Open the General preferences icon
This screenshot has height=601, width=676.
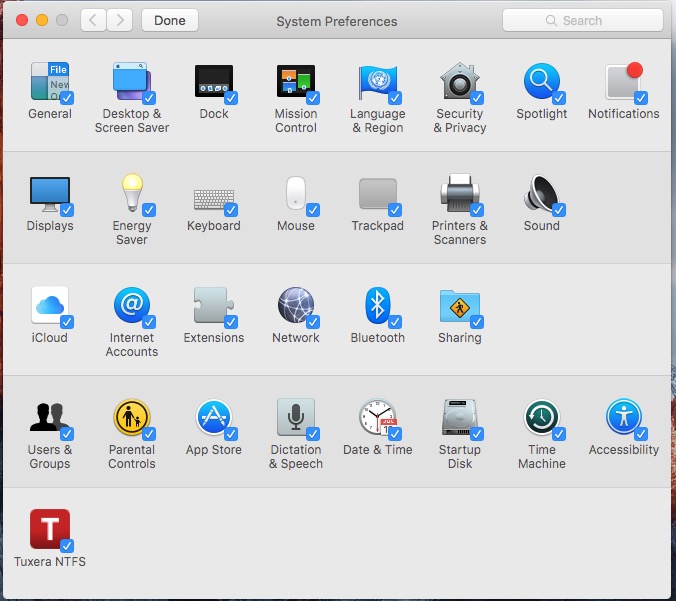[x=49, y=82]
